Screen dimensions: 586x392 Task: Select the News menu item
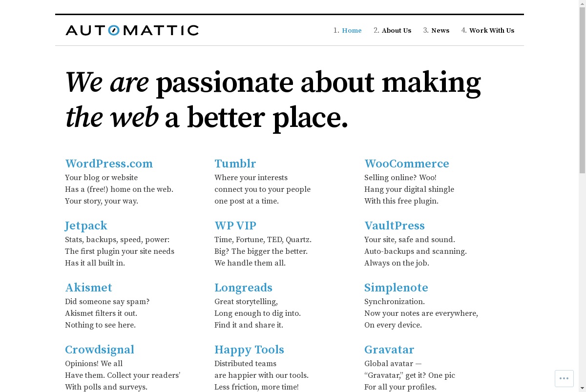[x=440, y=30]
